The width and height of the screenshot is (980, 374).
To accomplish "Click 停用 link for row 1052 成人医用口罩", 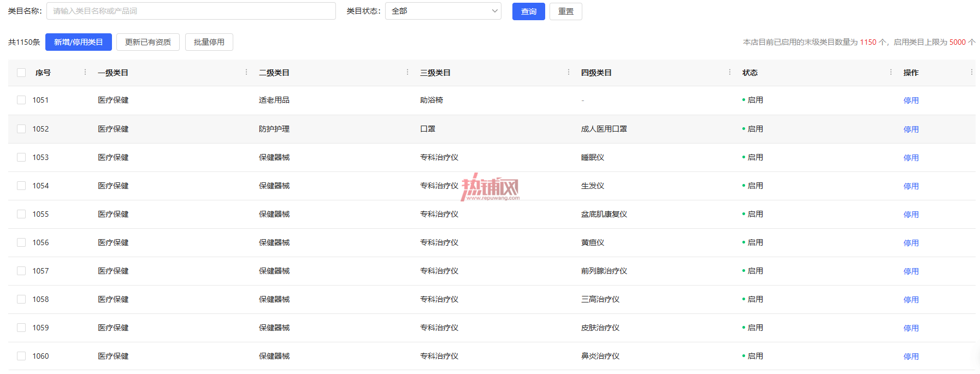I will coord(911,129).
